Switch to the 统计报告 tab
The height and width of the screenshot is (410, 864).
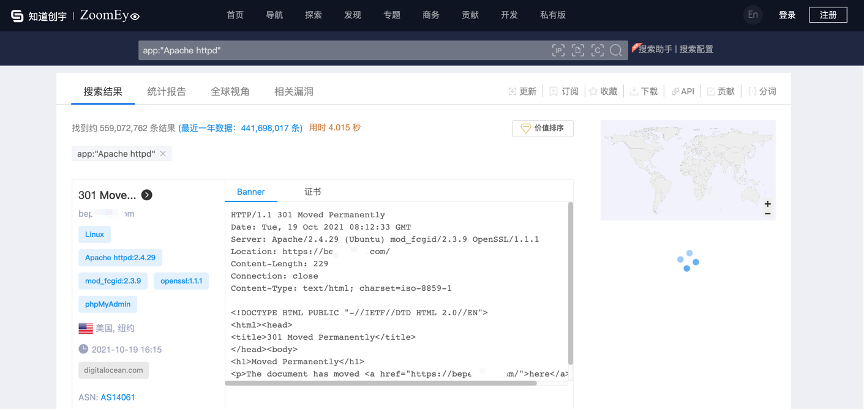click(x=166, y=91)
